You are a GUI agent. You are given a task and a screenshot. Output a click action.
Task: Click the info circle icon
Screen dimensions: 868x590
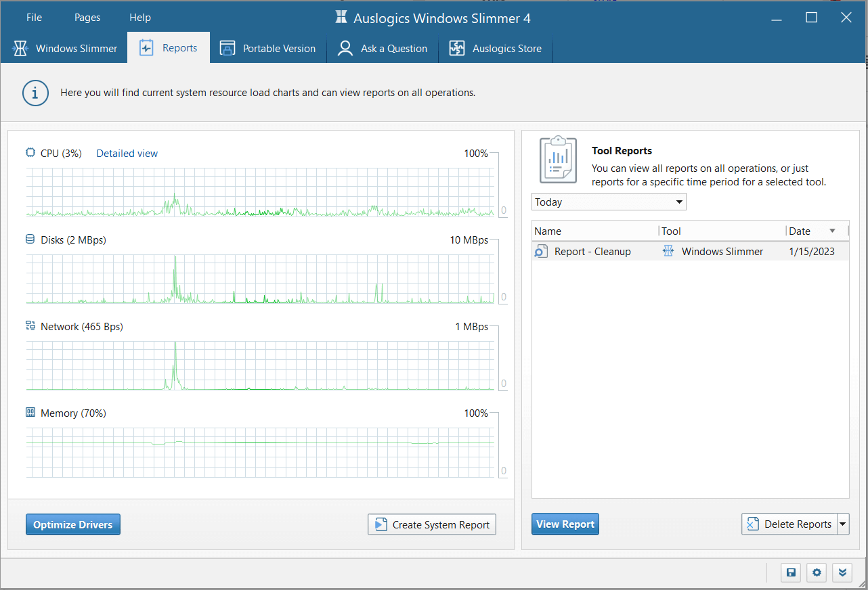(35, 93)
